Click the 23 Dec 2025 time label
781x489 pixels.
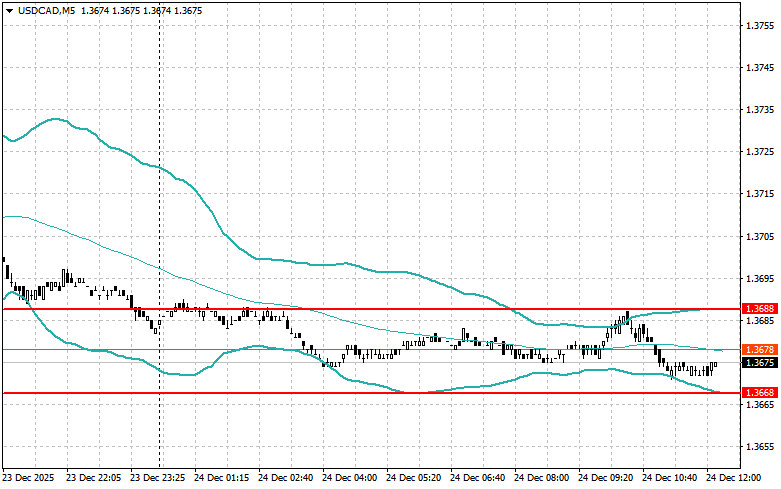[28, 478]
